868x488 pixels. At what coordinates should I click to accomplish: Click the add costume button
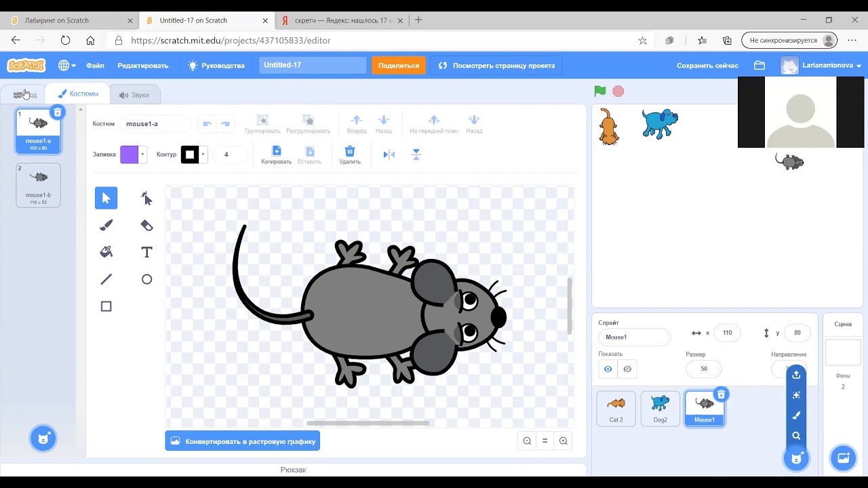43,439
